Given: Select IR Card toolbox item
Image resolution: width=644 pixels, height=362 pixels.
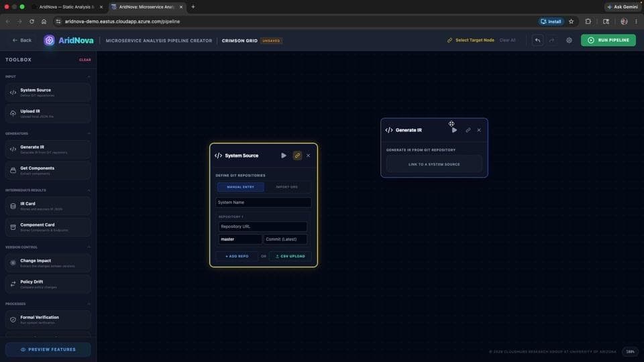Looking at the screenshot, I should click(48, 206).
